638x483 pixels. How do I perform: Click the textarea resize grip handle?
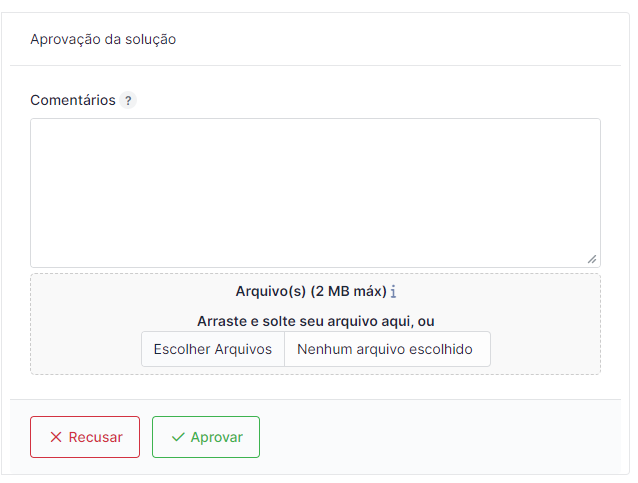tap(592, 259)
